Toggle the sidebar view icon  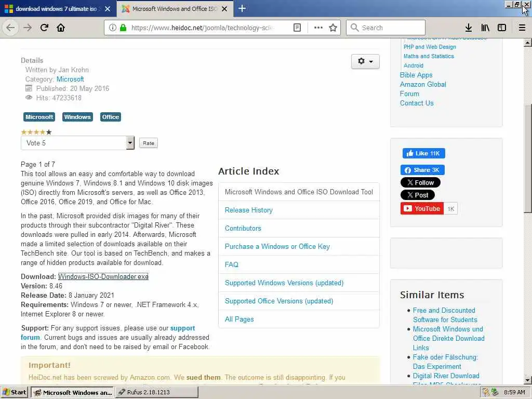[502, 28]
